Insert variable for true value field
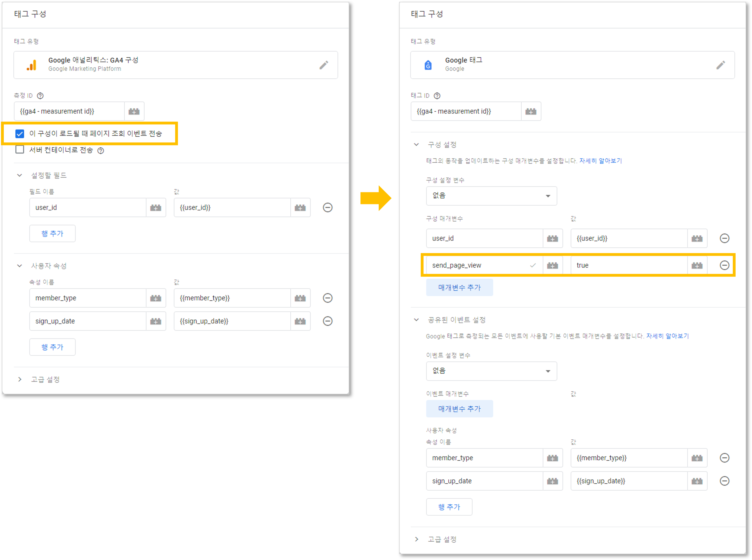The width and height of the screenshot is (752, 560). 697,265
